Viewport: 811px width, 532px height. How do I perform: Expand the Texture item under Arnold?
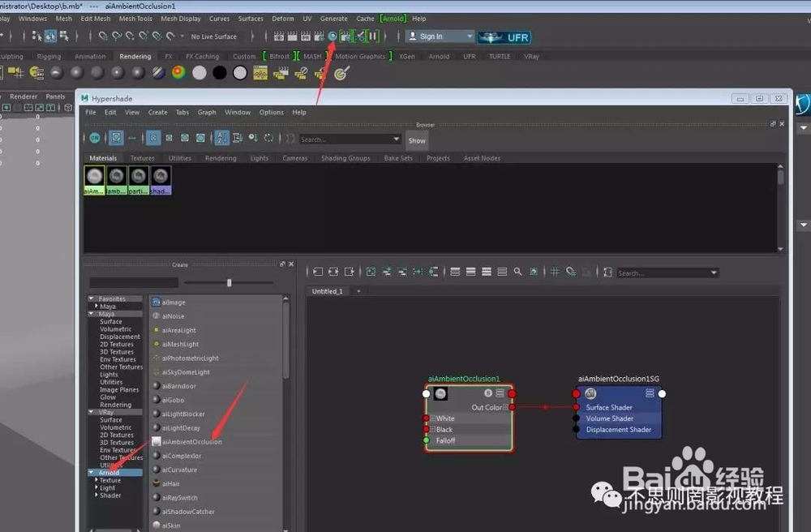coord(97,480)
